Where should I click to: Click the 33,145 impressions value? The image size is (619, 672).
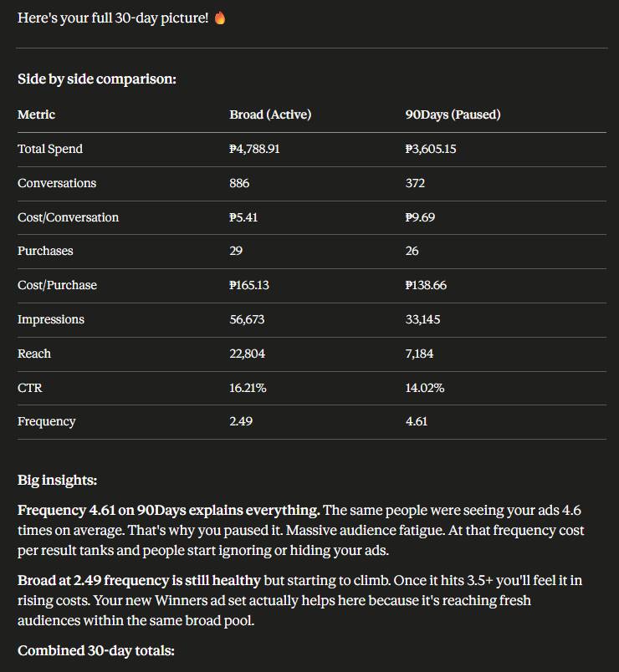coord(422,319)
